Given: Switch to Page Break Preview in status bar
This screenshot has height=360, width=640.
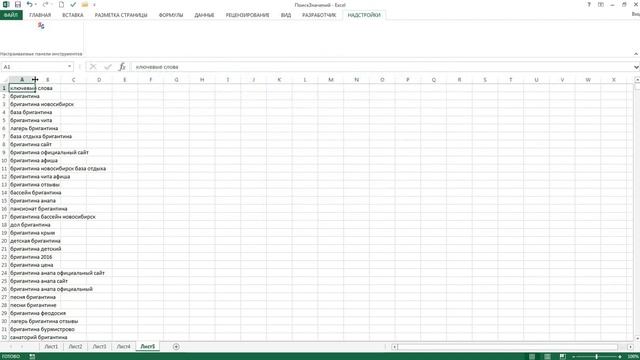Looking at the screenshot, I should click(562, 356).
